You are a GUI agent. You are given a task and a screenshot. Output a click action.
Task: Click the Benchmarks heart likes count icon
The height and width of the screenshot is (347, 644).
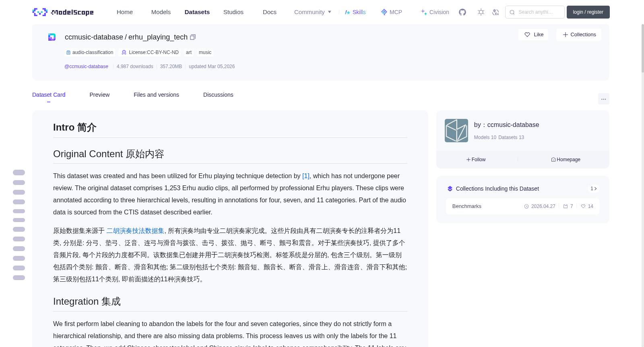(583, 206)
